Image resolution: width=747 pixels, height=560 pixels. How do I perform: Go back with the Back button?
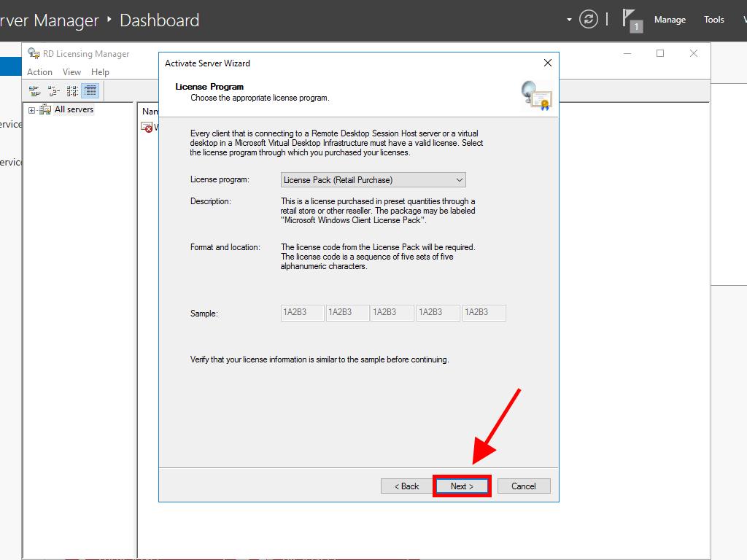[x=407, y=486]
